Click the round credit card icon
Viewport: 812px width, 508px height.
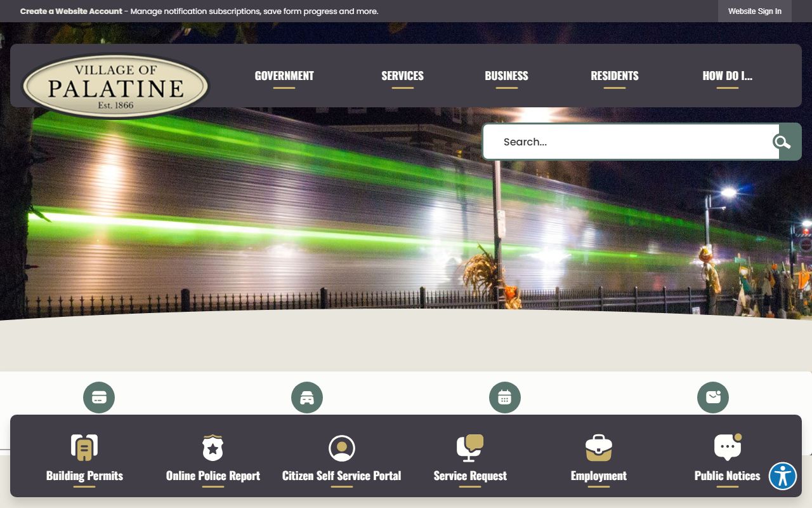(x=99, y=398)
